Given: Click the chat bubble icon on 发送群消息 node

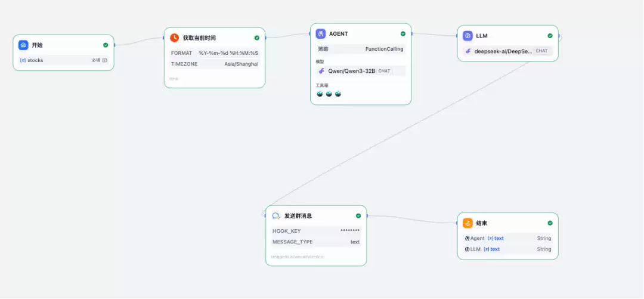Looking at the screenshot, I should coord(276,216).
